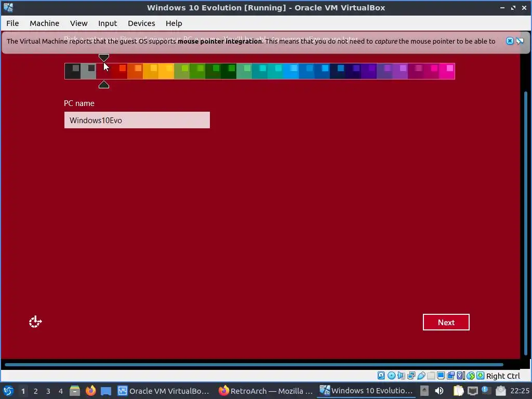Click the CPU virtualization V status icon
The height and width of the screenshot is (399, 532).
coord(460,375)
